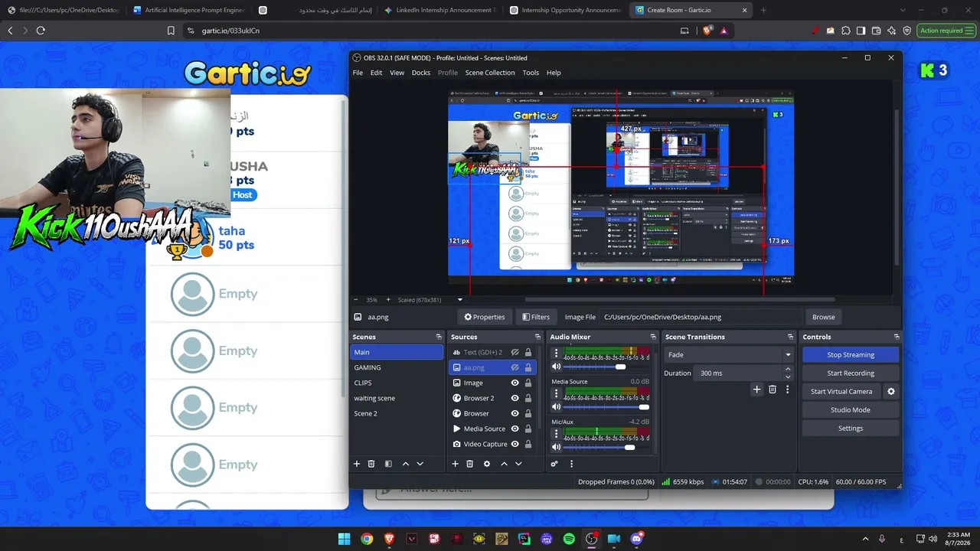The image size is (980, 551).
Task: Remove the selected scene with the trash icon
Action: [371, 464]
